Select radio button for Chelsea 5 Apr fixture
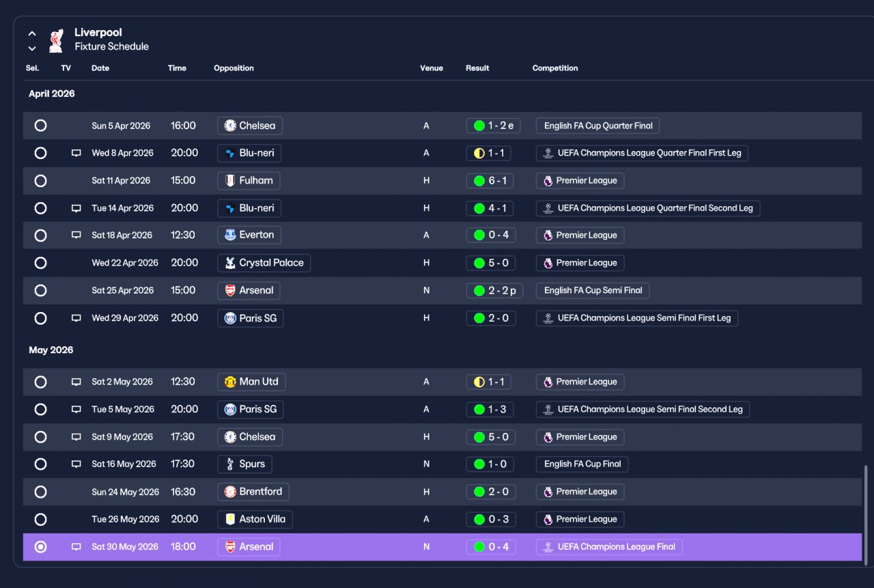 pos(41,126)
